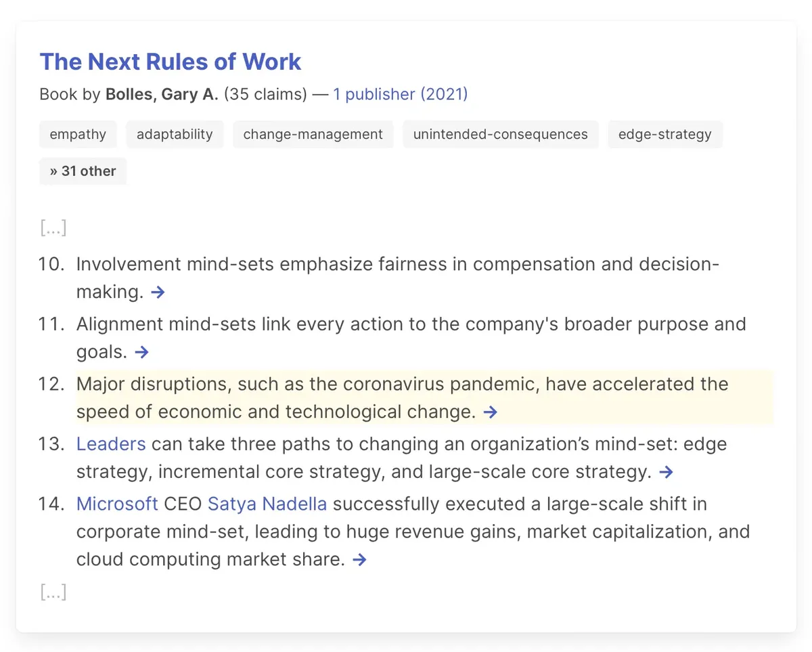Select the empathy tag
The height and width of the screenshot is (652, 812).
tap(78, 134)
